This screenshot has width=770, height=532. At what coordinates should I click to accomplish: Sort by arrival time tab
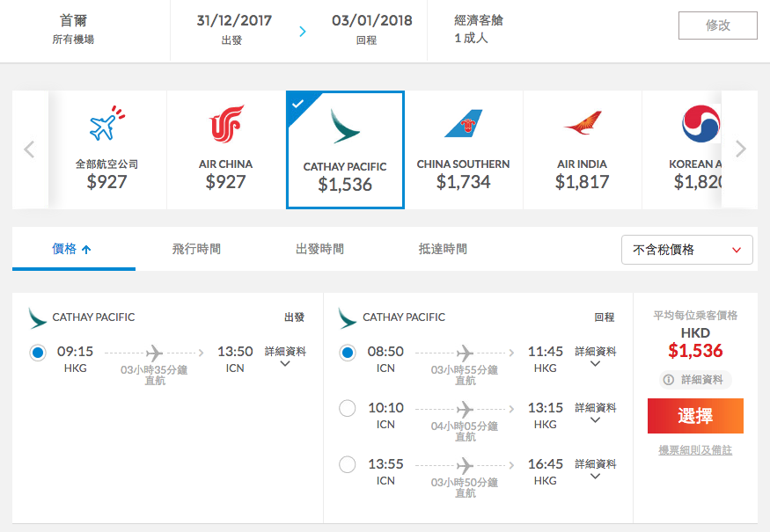coord(443,249)
